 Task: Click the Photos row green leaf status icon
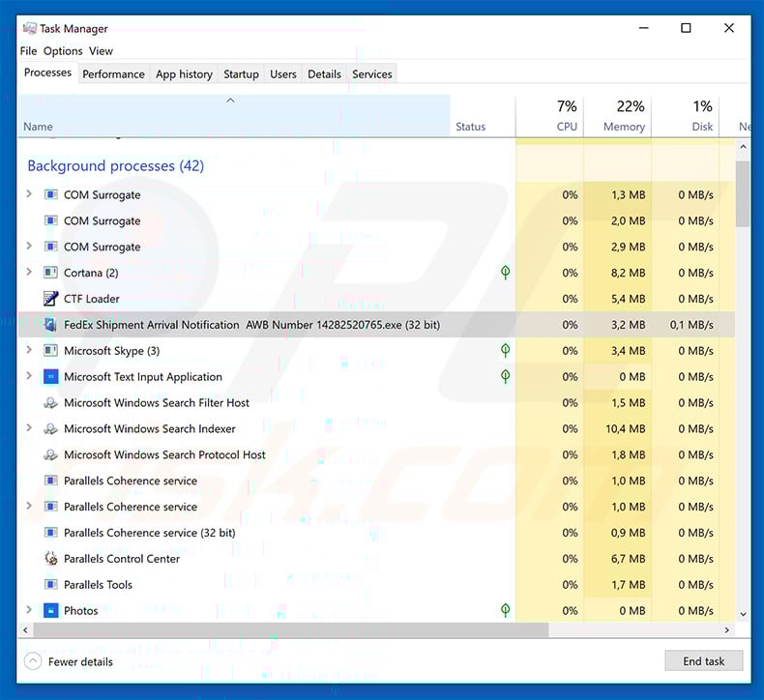(x=505, y=610)
